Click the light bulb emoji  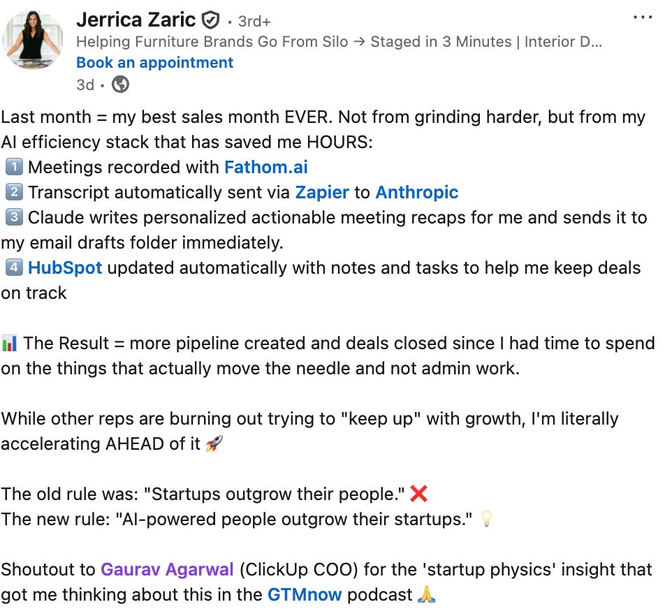point(486,519)
